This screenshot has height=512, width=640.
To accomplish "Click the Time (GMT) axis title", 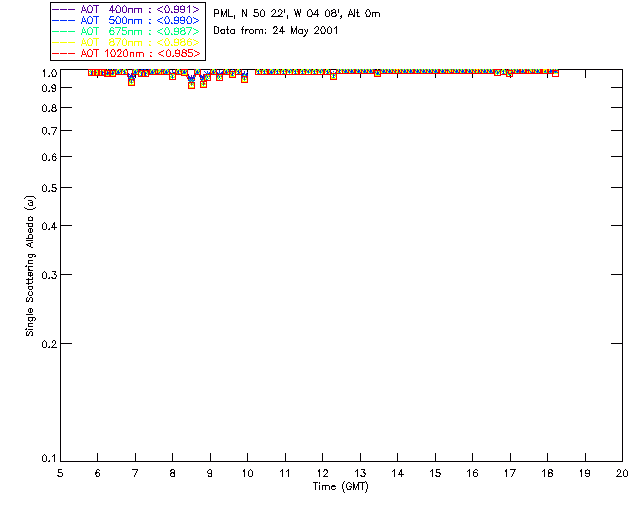I will (340, 487).
